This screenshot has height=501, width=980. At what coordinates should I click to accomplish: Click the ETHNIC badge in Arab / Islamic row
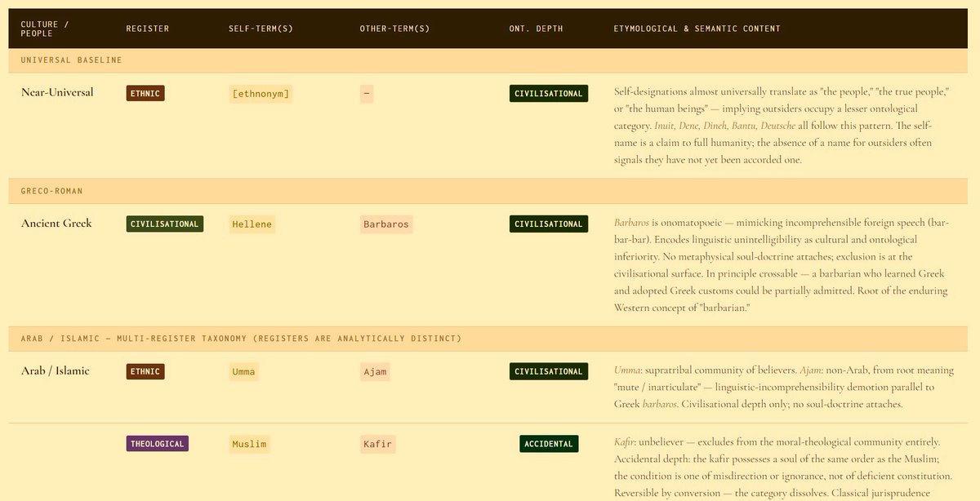(x=145, y=371)
